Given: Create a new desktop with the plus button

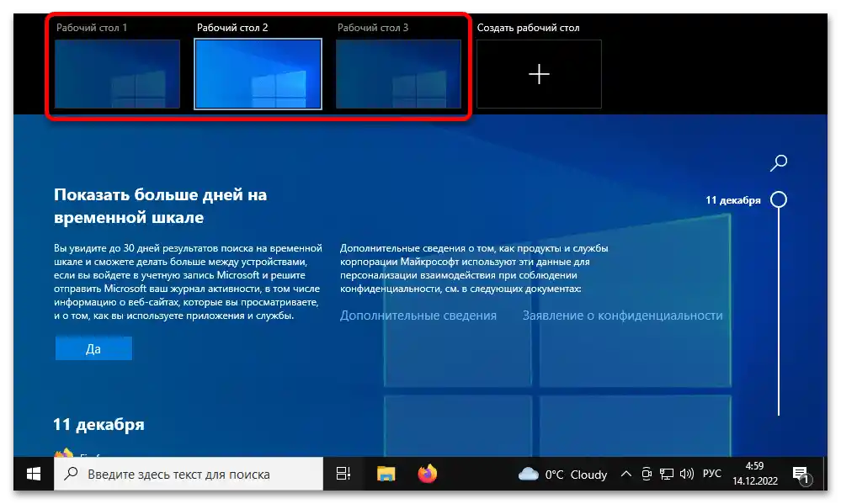Looking at the screenshot, I should click(x=538, y=74).
